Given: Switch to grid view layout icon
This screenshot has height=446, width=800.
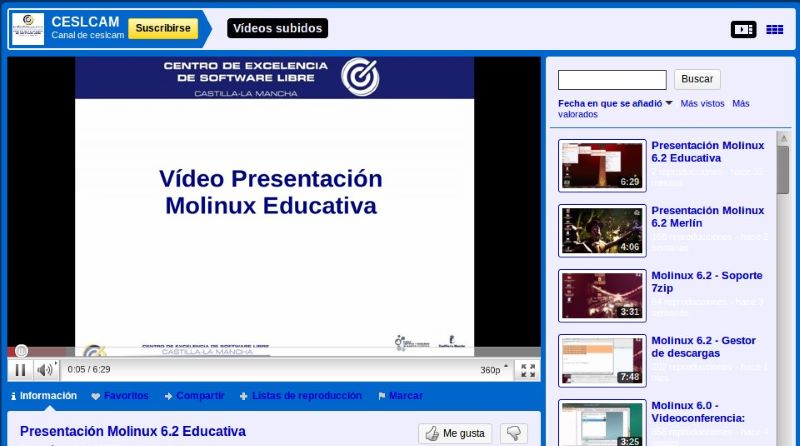Looking at the screenshot, I should coord(774,30).
